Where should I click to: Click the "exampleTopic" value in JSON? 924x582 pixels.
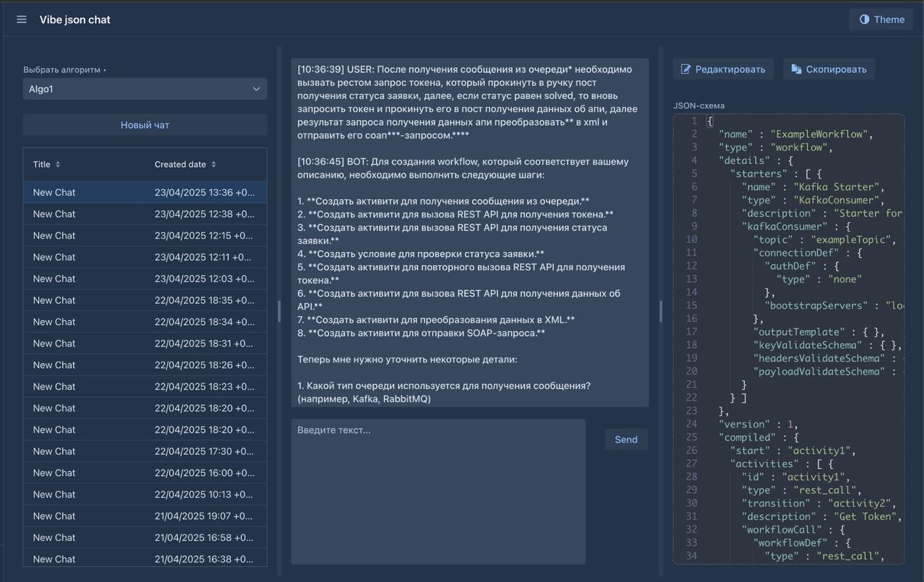point(850,240)
